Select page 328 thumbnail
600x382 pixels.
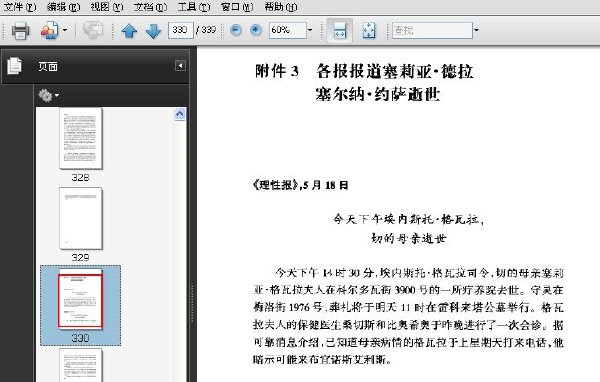[x=80, y=139]
